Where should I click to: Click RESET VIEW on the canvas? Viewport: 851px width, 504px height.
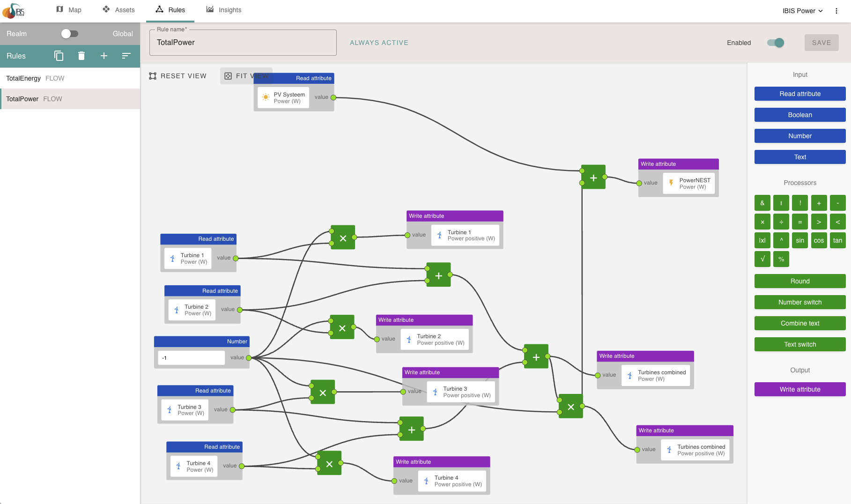click(178, 76)
